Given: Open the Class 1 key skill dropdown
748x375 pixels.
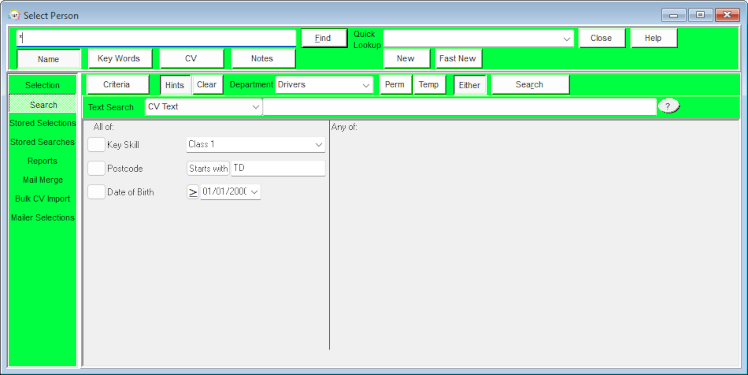Looking at the screenshot, I should [x=255, y=145].
